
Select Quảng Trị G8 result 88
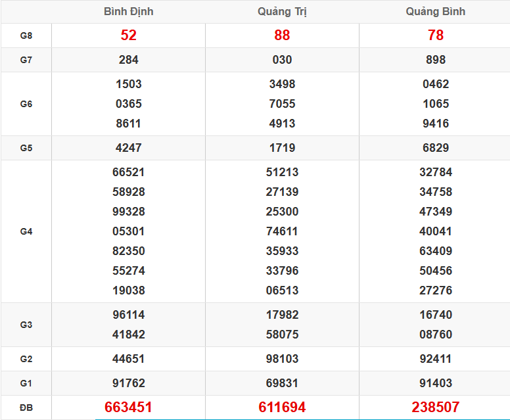(x=282, y=35)
